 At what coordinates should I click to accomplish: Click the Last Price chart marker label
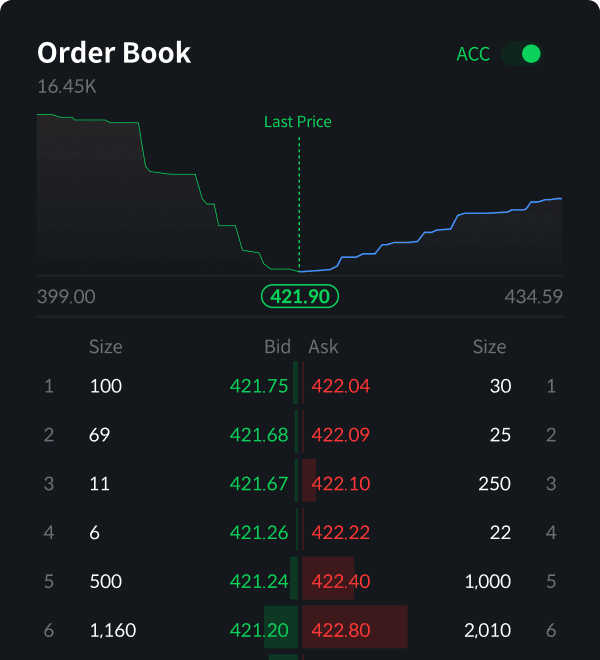pos(298,122)
